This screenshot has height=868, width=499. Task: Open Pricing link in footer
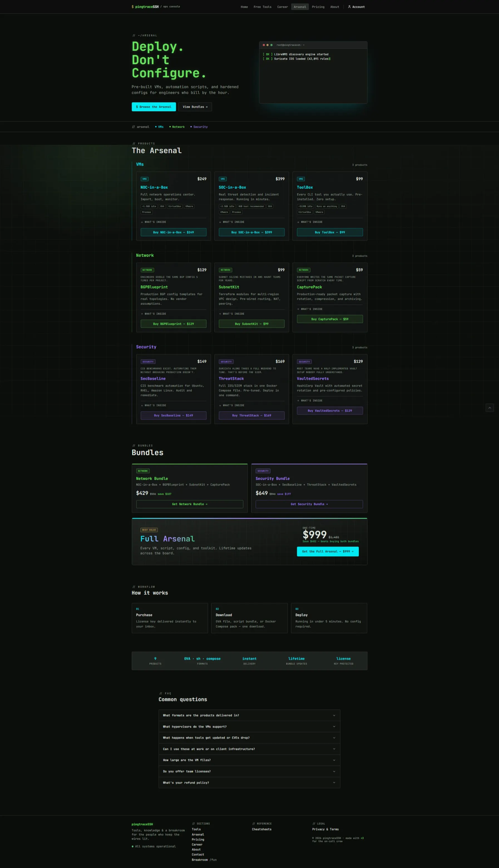198,840
